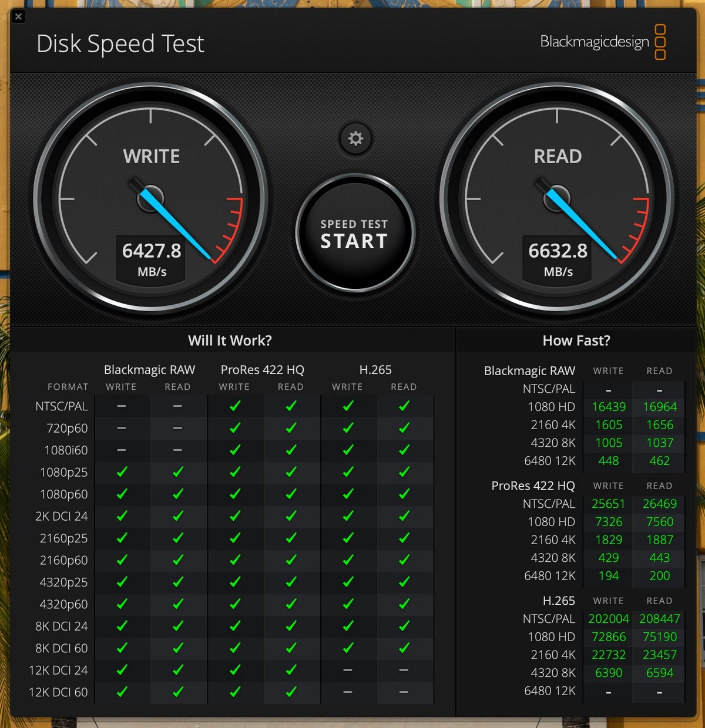Viewport: 705px width, 728px height.
Task: Click Blackmagic RAW write checkmark for 1080p25
Action: 122,472
